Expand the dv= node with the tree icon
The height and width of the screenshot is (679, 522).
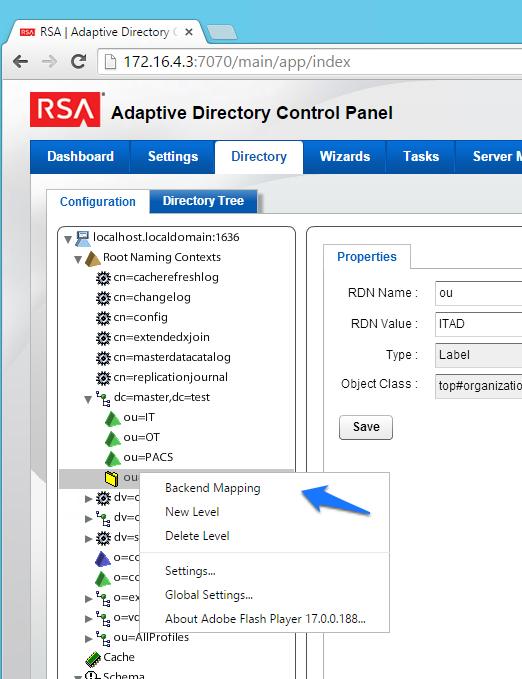88,519
